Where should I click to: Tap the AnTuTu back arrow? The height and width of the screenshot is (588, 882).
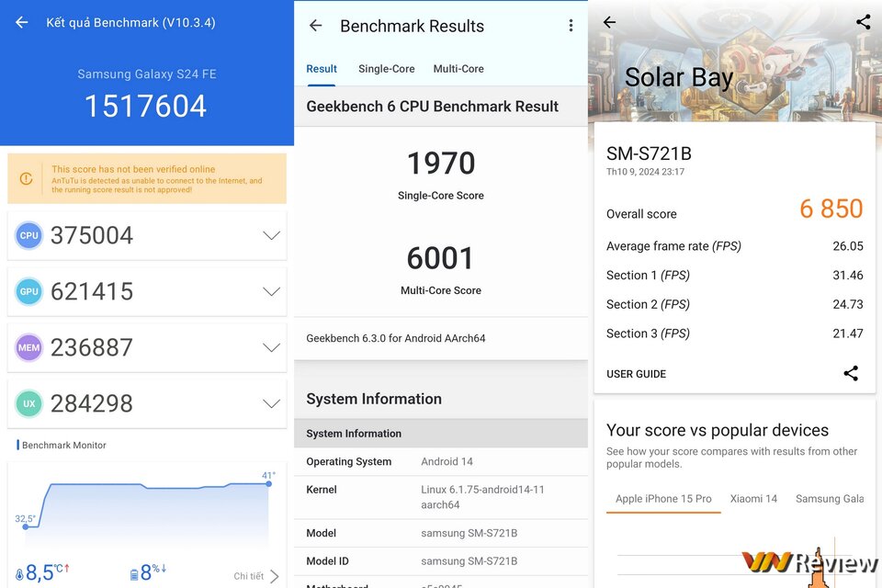tap(21, 22)
